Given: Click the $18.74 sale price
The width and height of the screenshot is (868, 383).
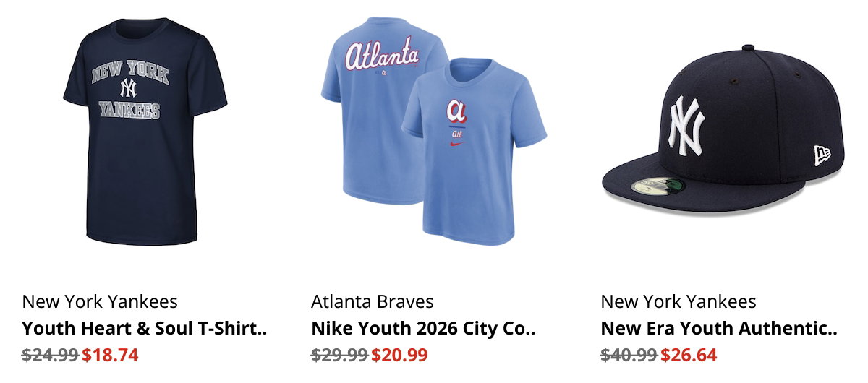Looking at the screenshot, I should 110,355.
